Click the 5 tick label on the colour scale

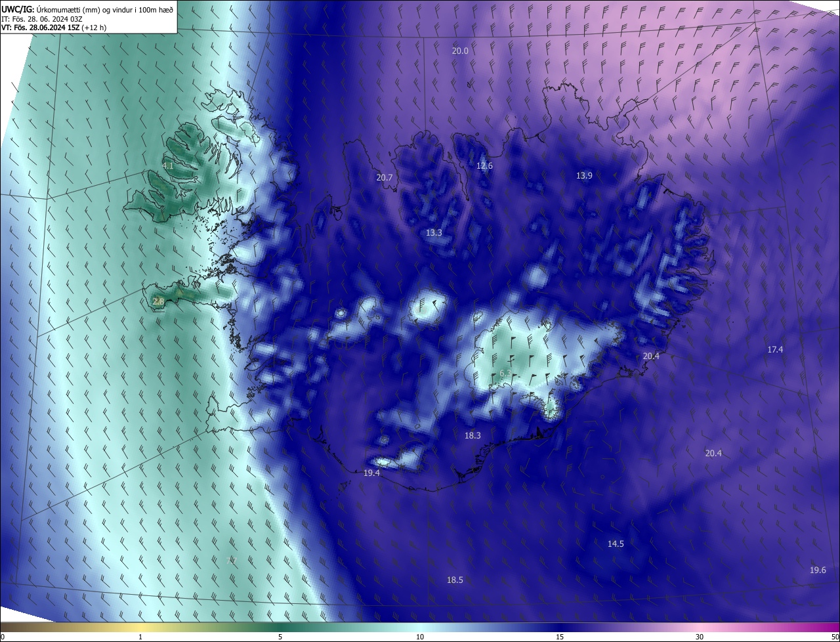point(280,637)
